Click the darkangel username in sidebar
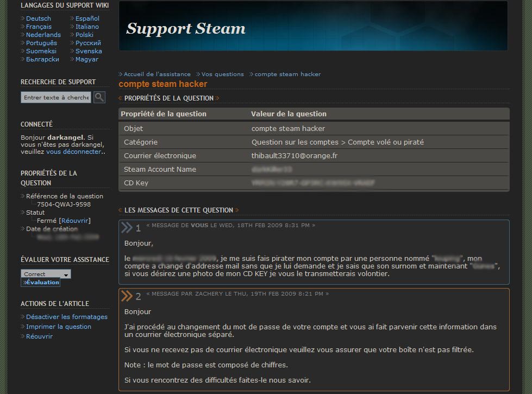532x394 pixels. 65,137
